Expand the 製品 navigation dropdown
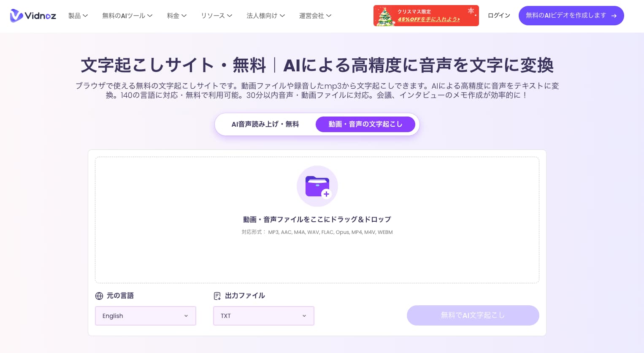 pos(78,16)
